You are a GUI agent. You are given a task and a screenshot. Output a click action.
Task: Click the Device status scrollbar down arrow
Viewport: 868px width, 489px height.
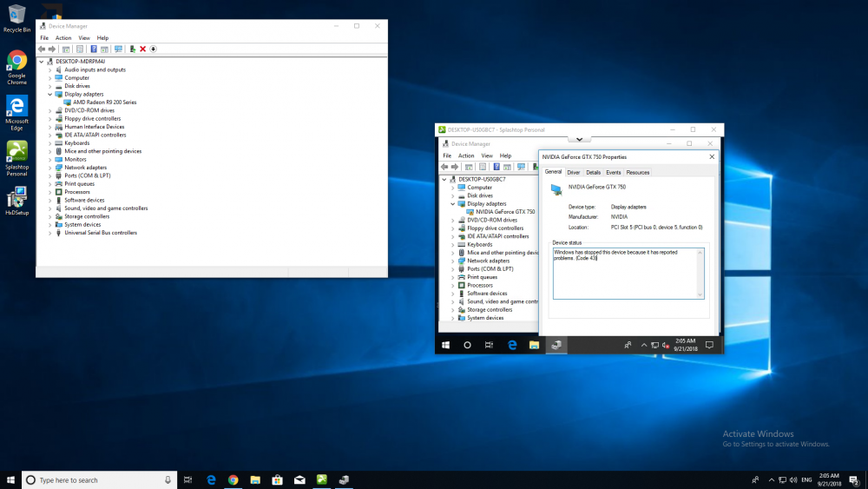click(x=700, y=294)
